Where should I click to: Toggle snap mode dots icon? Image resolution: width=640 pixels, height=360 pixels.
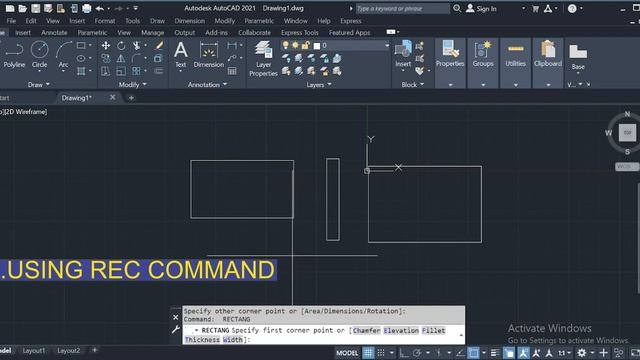coord(381,353)
